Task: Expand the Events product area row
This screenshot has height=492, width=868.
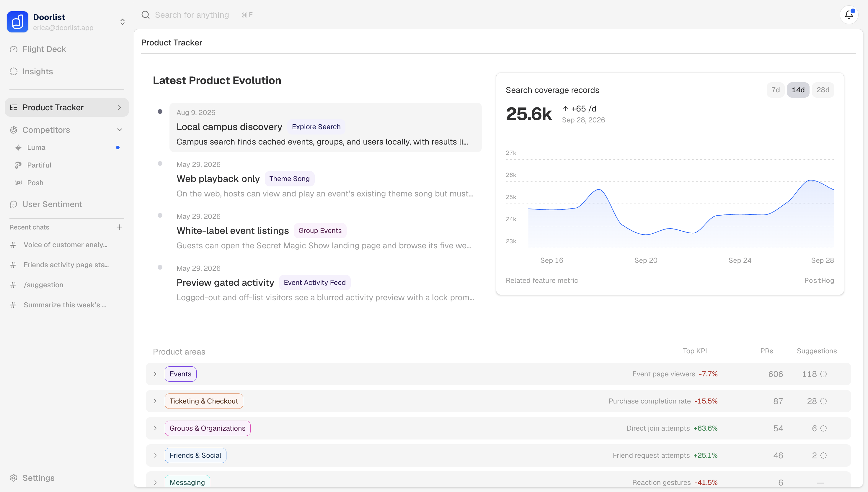Action: [x=155, y=374]
